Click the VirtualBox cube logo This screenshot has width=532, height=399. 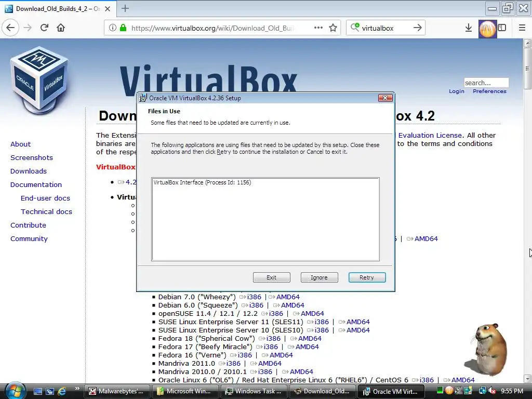(x=39, y=81)
